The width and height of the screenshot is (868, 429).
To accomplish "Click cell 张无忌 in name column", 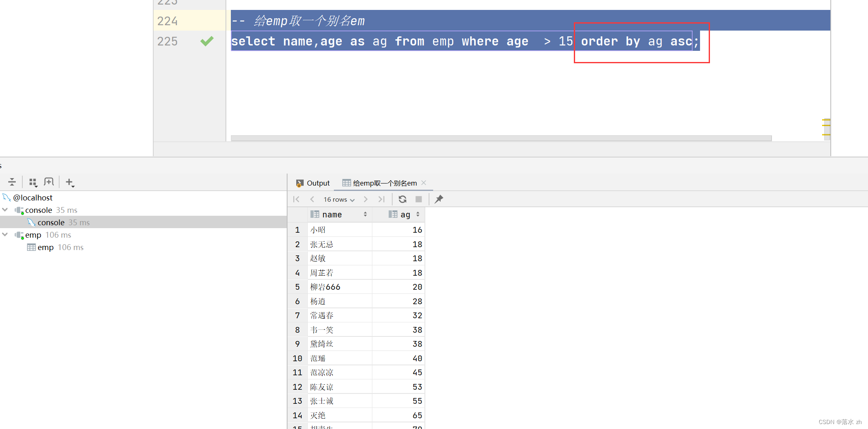I will click(x=339, y=244).
